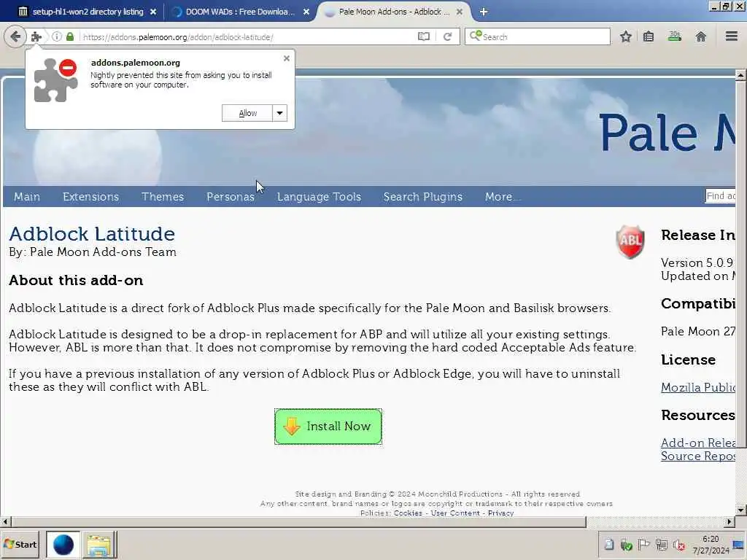The image size is (747, 560).
Task: Click the browser Search field
Action: [x=538, y=36]
